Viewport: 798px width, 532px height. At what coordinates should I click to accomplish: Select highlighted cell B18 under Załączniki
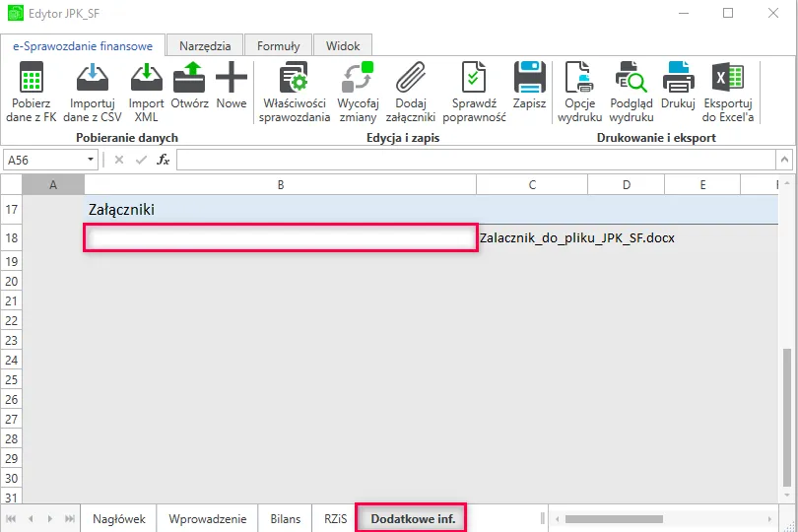pyautogui.click(x=280, y=238)
